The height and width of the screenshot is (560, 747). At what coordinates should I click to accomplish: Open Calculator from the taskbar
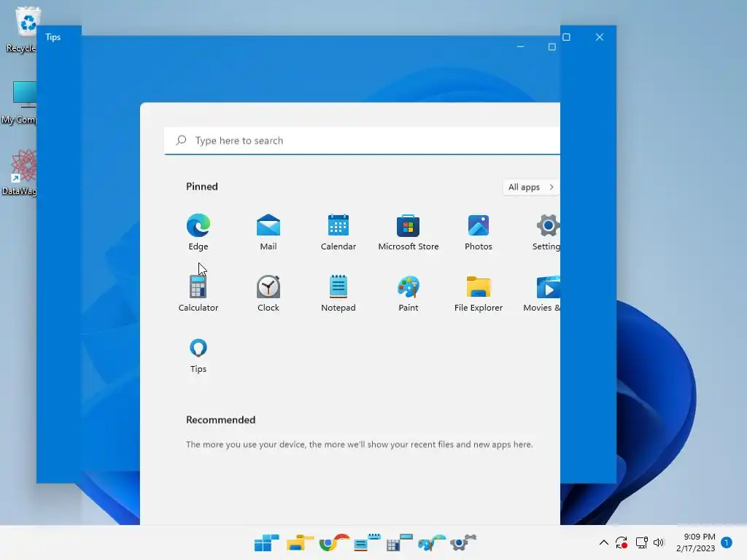[x=399, y=542]
